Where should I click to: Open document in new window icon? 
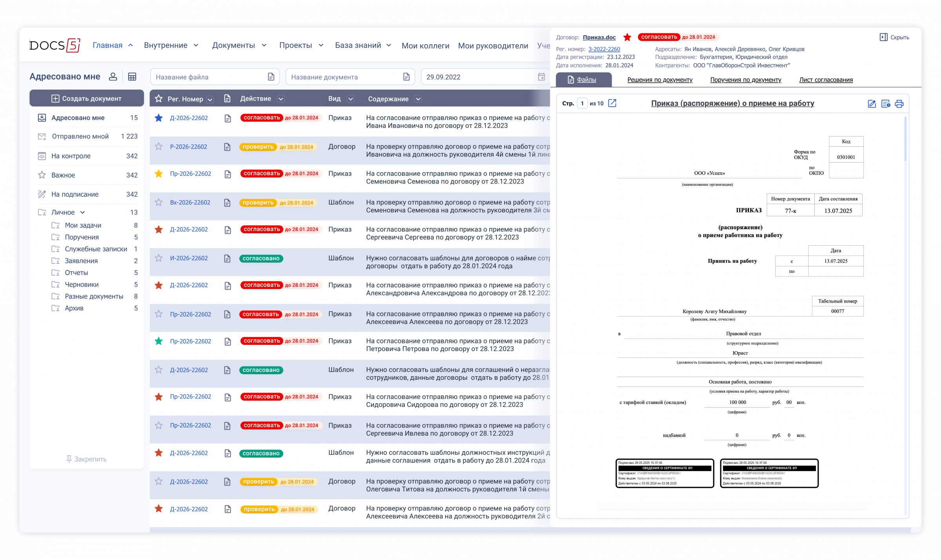tap(612, 103)
